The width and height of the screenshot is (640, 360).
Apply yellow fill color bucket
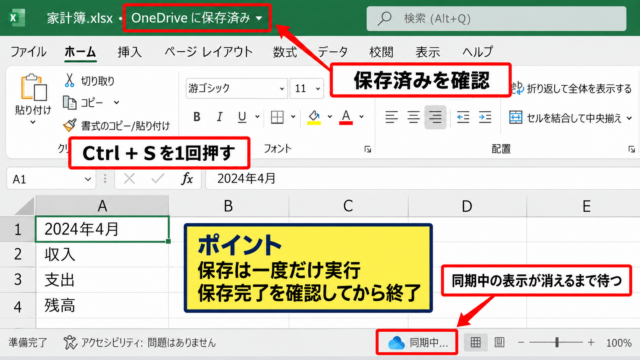314,117
